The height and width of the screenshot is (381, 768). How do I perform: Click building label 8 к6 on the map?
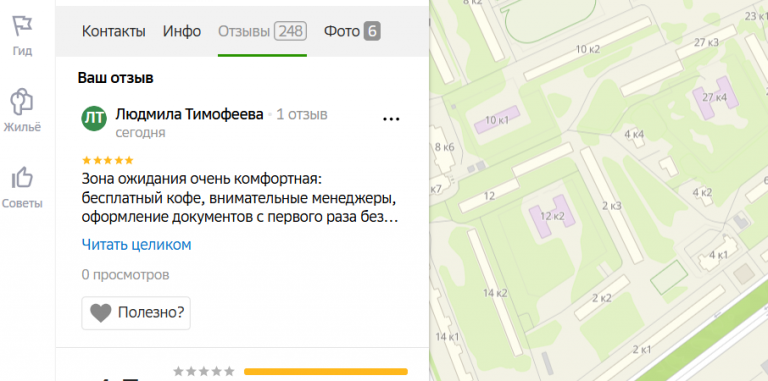(445, 147)
